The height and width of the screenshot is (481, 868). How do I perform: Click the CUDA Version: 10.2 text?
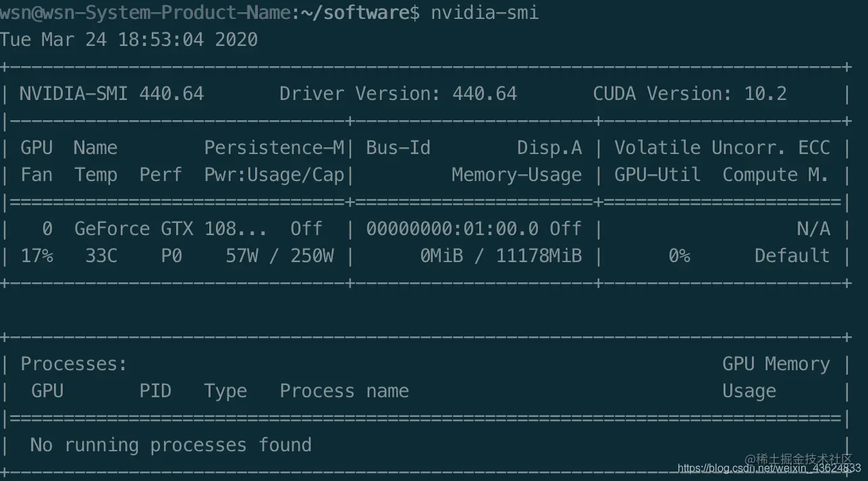click(690, 94)
